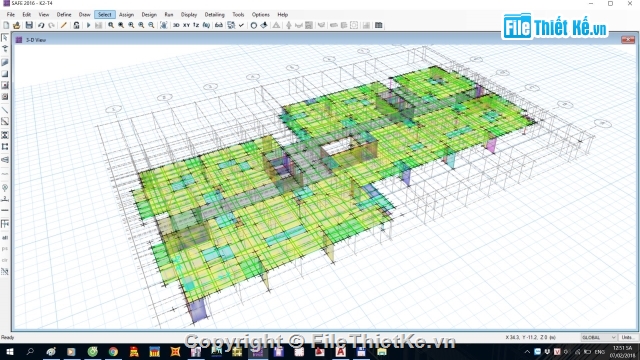Open the Windows Start menu
This screenshot has width=640, height=360.
pyautogui.click(x=10, y=352)
